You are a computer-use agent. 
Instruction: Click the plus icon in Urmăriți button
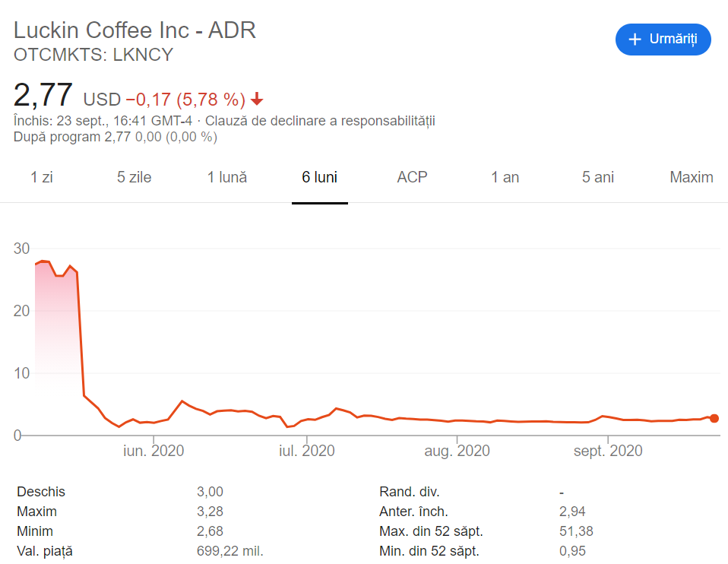coord(635,40)
